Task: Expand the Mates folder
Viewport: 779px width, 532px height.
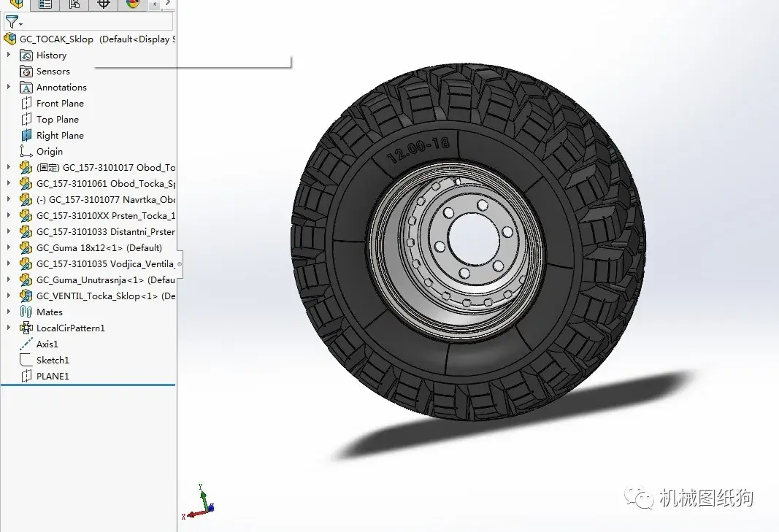Action: (9, 312)
